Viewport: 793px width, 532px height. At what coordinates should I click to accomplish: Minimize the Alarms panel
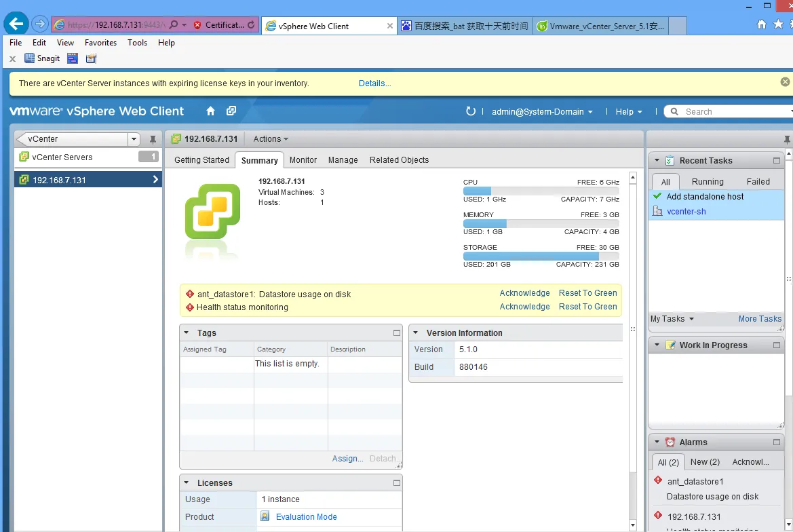(x=776, y=442)
